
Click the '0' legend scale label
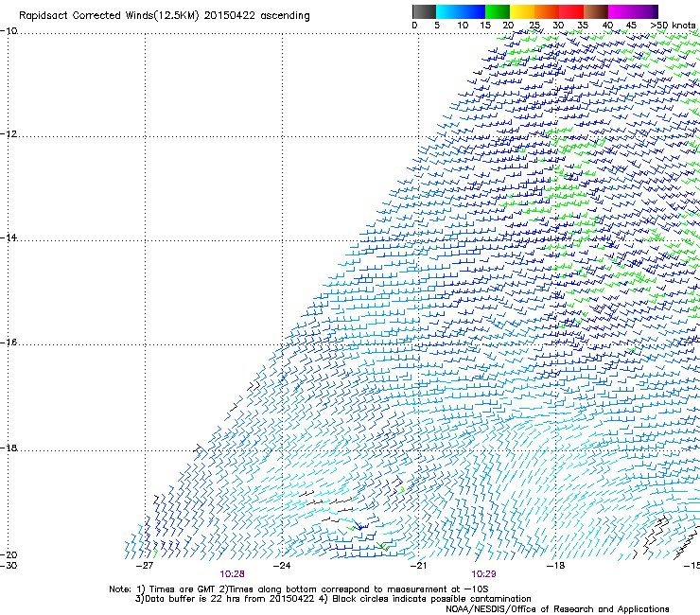[414, 26]
